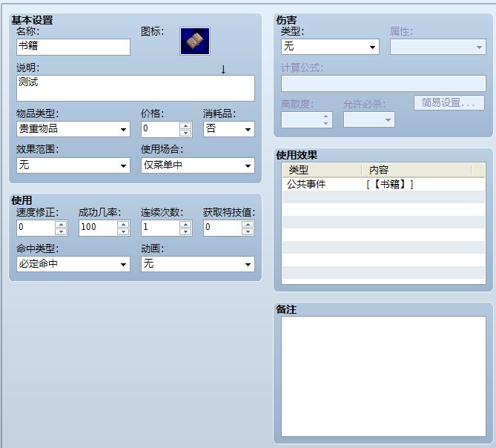Click the [【书籍】] content cell
The image size is (496, 448).
(x=390, y=184)
